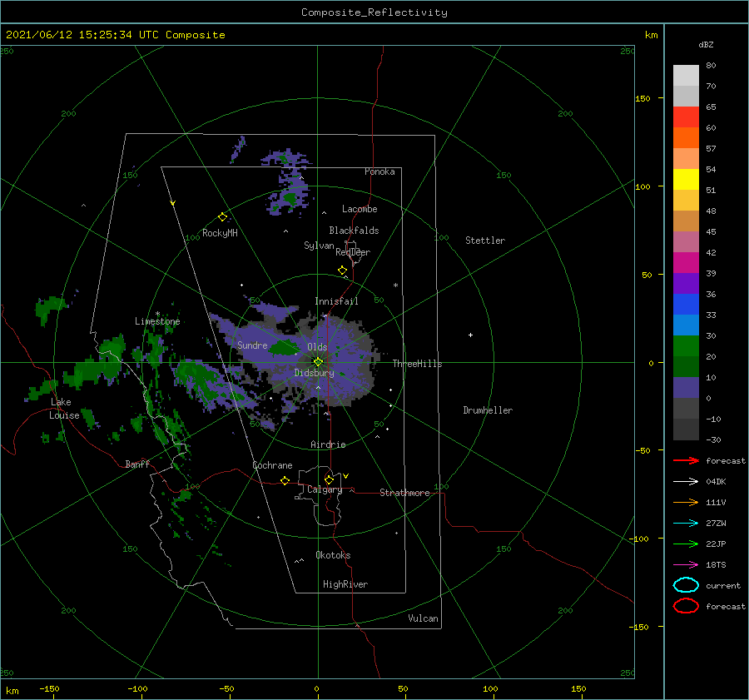The image size is (749, 700).
Task: Pick the blue 36–33 dBZ swatch
Action: pos(686,304)
